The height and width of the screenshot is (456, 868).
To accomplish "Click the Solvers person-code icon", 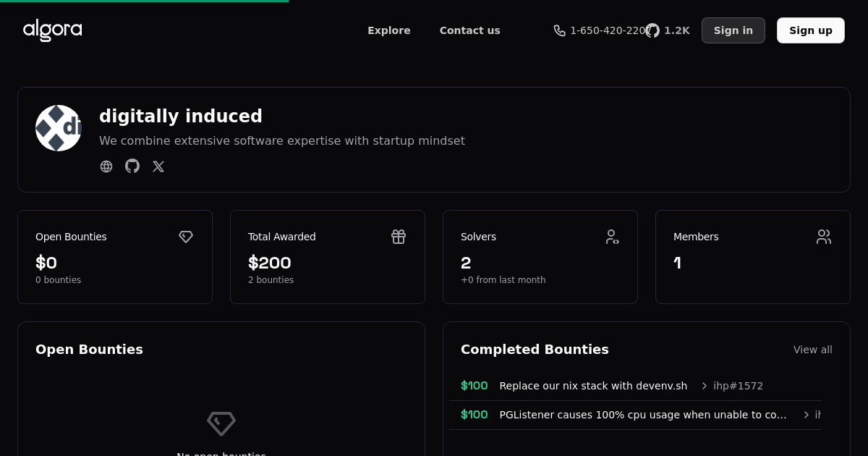I will point(612,237).
